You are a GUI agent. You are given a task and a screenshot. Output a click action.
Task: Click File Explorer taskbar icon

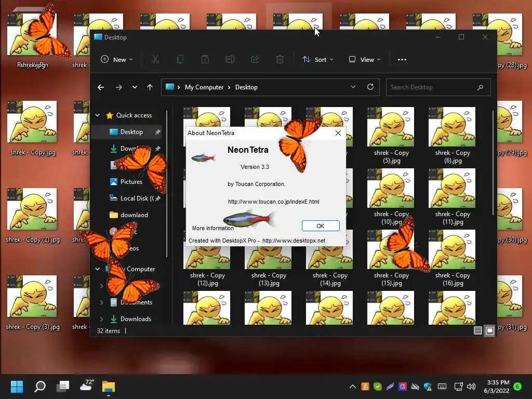[x=109, y=387]
